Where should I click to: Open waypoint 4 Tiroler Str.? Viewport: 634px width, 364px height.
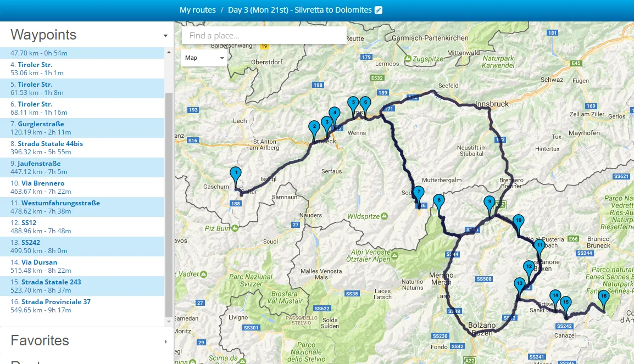tap(82, 69)
